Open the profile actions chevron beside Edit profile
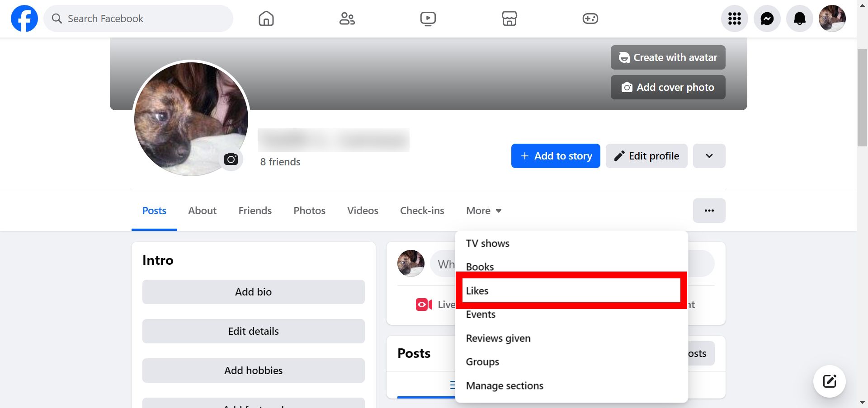This screenshot has width=868, height=408. click(x=709, y=156)
